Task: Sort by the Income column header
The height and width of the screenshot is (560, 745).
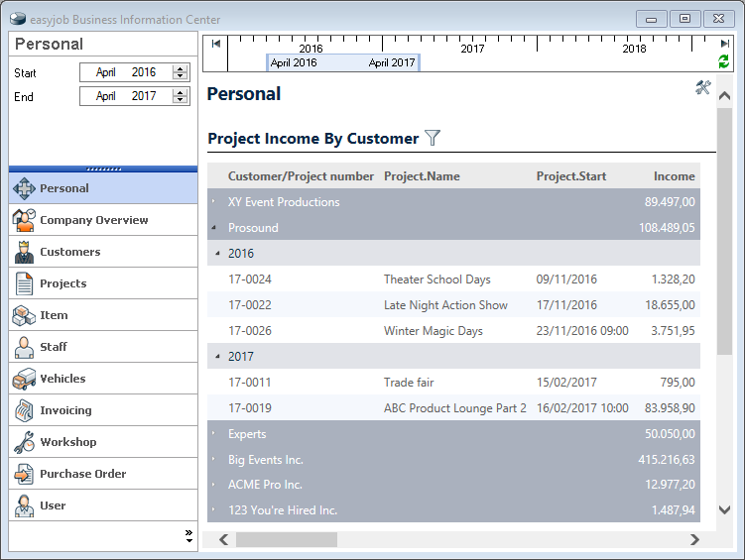Action: click(x=674, y=176)
